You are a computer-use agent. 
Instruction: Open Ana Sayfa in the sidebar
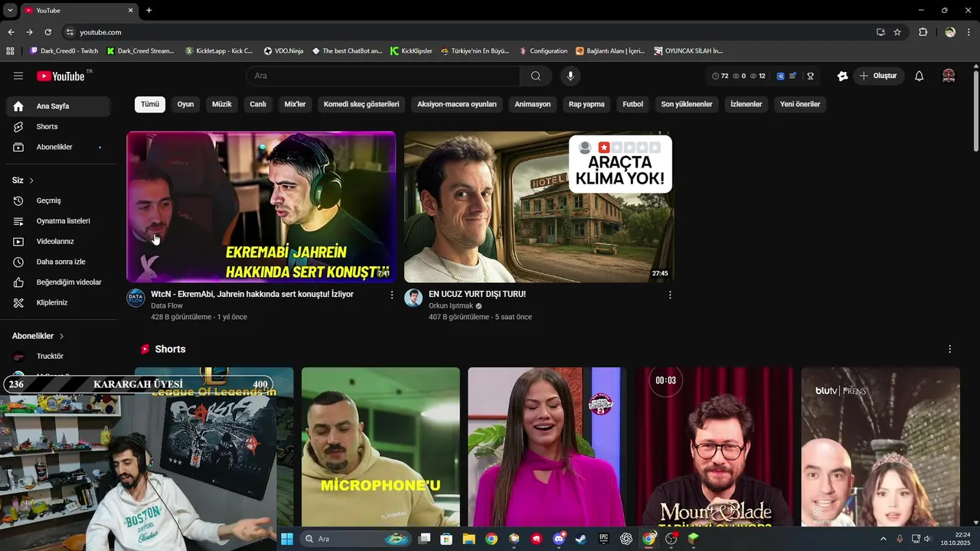pos(58,106)
